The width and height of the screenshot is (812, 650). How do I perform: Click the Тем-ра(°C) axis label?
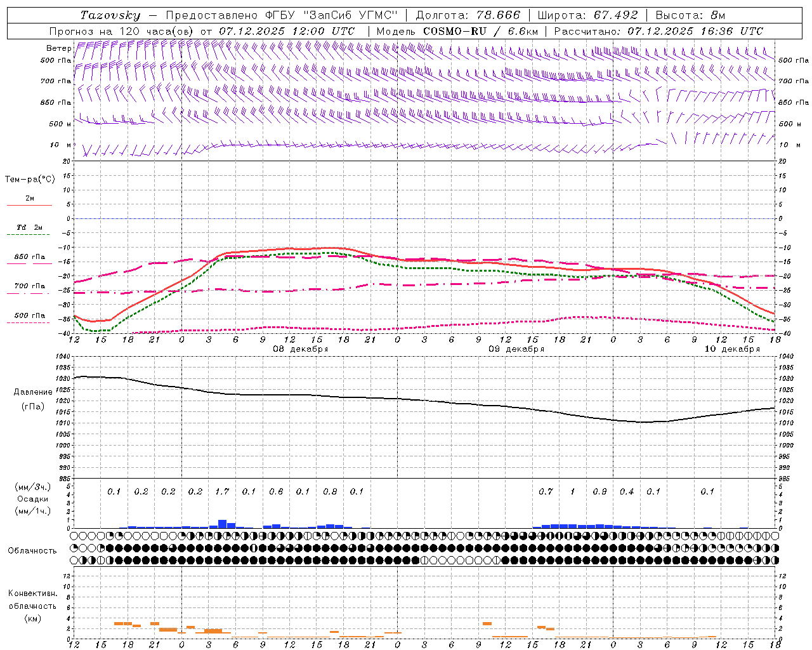(x=30, y=180)
